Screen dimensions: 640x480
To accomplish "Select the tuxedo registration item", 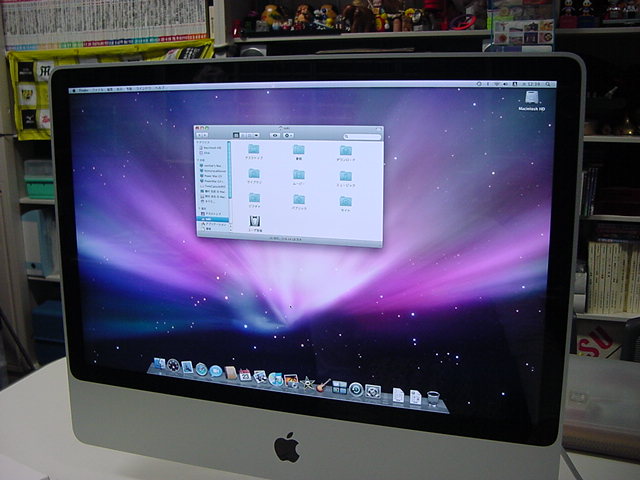I will click(256, 224).
